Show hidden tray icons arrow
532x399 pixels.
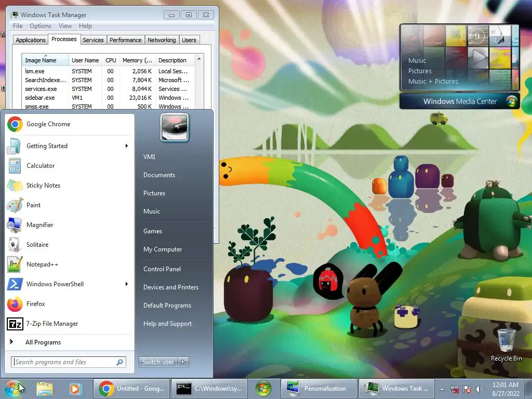442,389
